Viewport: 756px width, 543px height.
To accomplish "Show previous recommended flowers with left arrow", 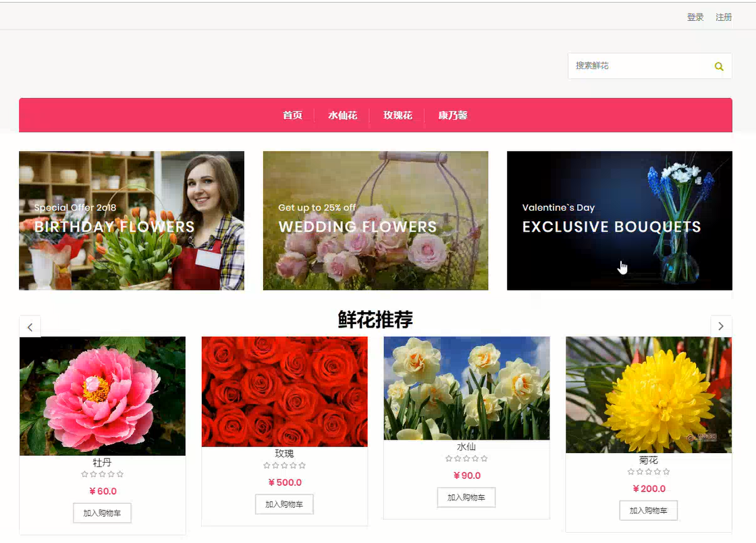I will pos(30,327).
